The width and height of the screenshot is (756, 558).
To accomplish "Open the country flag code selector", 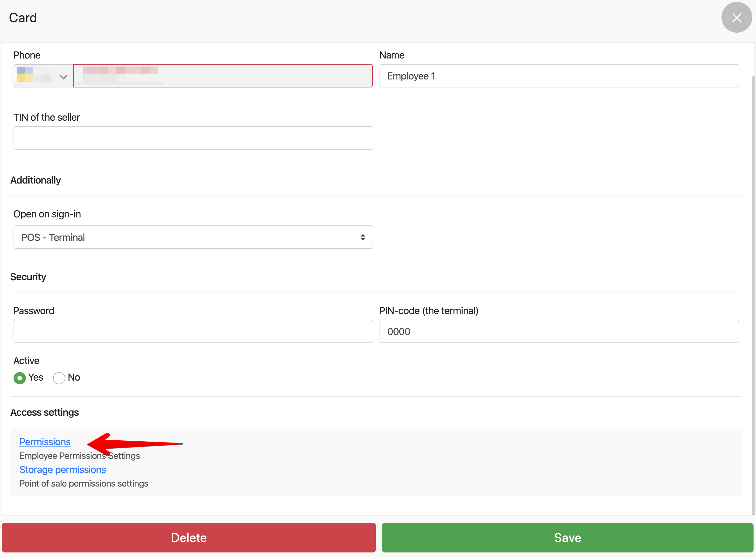I will tap(43, 76).
